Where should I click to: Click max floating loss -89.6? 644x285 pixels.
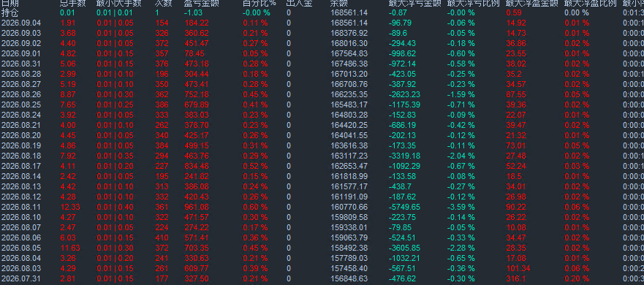point(398,34)
